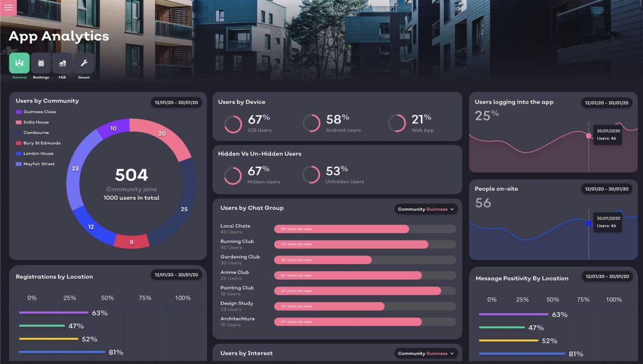Screen dimensions: 643x364
Task: Open the F&B section icon
Action: [62, 63]
